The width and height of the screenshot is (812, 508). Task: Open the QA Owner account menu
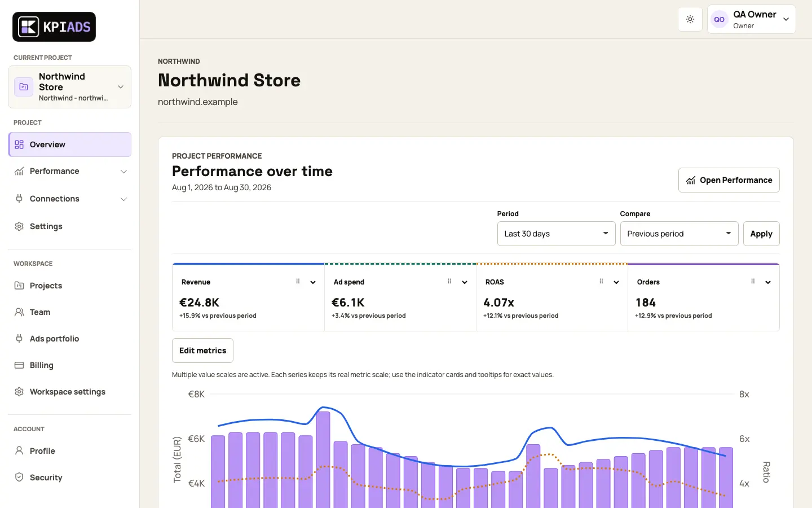tap(751, 19)
